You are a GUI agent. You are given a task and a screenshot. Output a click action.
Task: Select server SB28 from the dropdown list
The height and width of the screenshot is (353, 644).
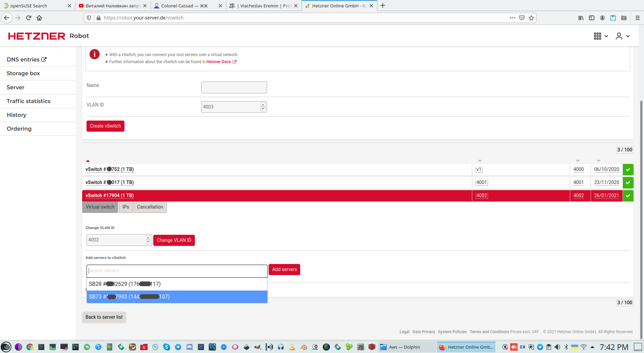click(177, 284)
